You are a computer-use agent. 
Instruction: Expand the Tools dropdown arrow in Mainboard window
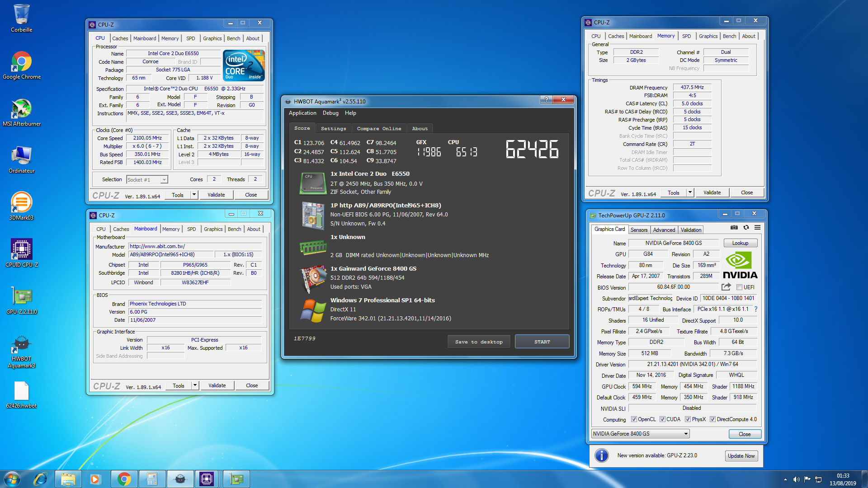click(195, 385)
